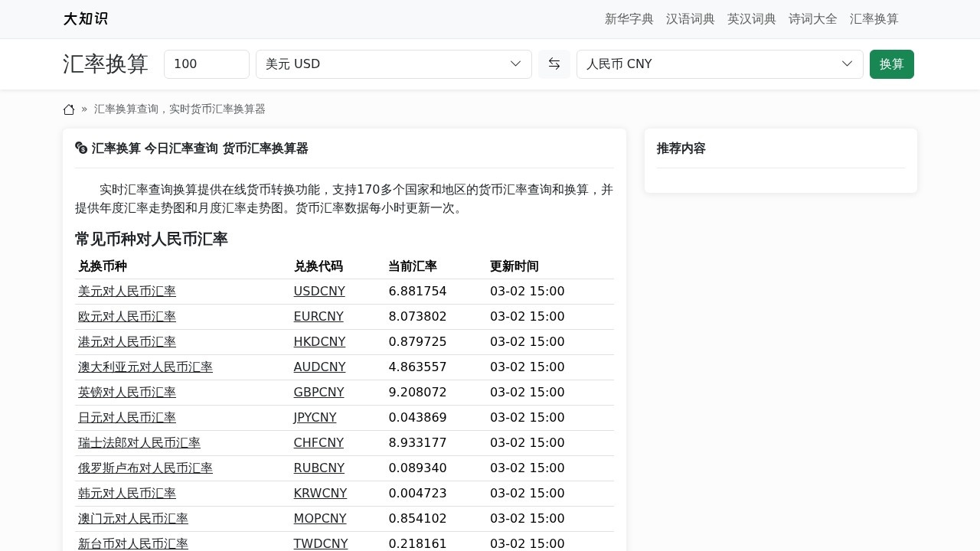
Task: Open the 日元对人民币汇率 link
Action: 127,418
